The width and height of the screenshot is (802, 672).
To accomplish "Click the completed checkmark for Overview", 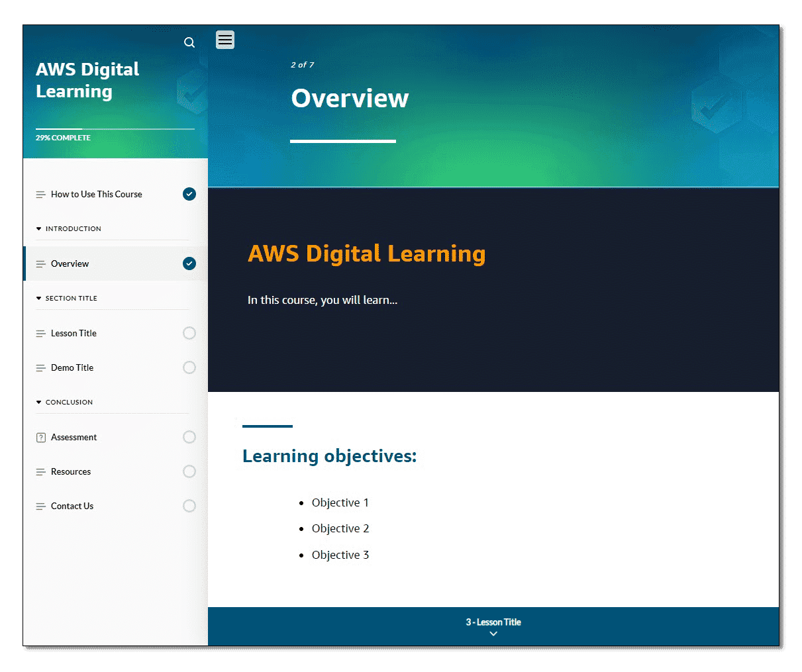I will click(x=189, y=264).
